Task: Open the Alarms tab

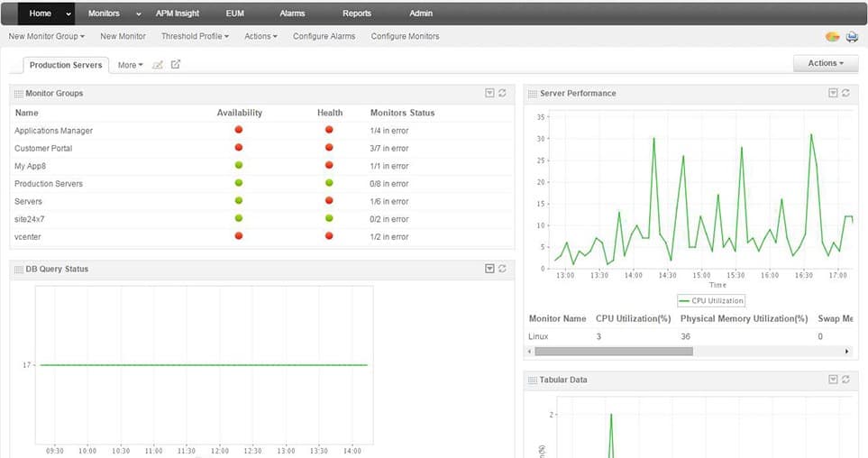Action: 292,14
